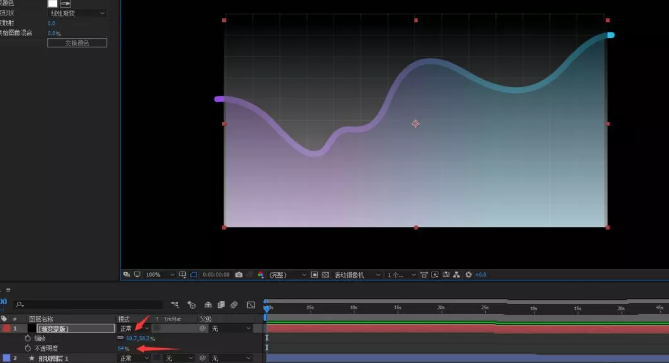Toggle the 不透明度 opacity stopwatch
Screen dimensions: 669x363
(28, 348)
